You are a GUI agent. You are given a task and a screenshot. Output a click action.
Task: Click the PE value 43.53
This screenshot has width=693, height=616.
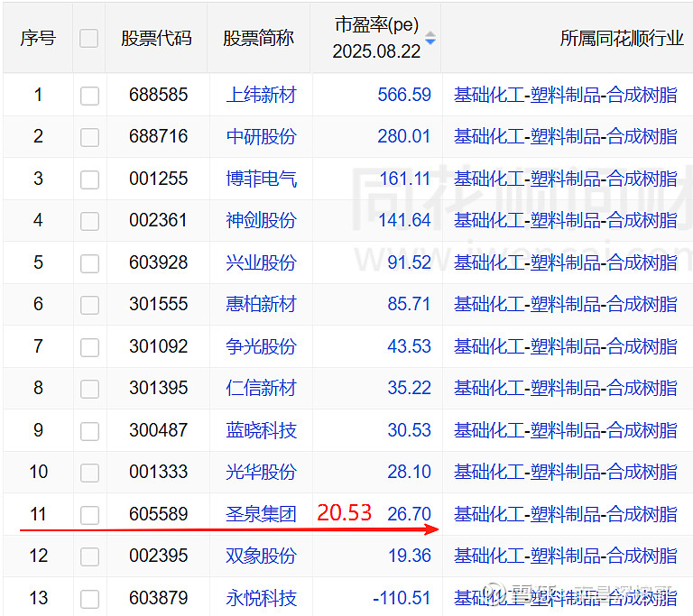coord(410,346)
